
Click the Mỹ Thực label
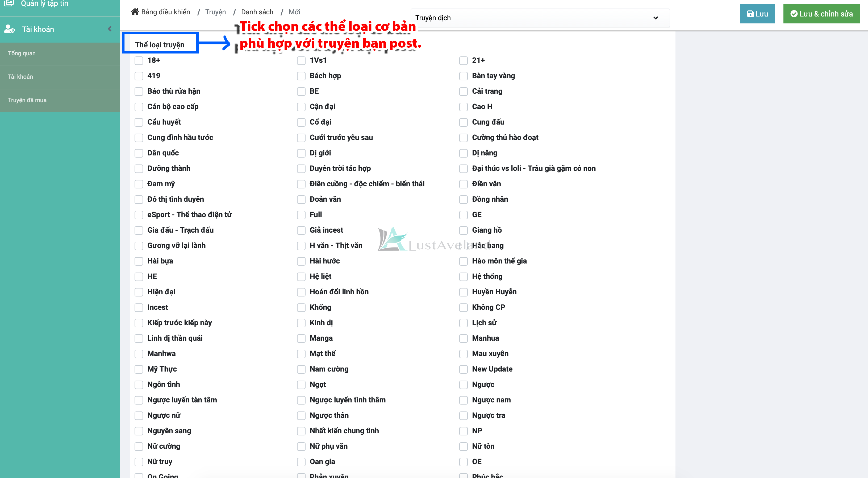coord(162,369)
